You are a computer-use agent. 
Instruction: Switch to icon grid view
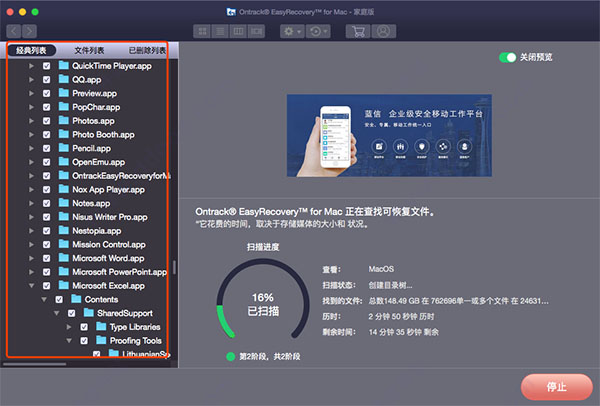click(202, 31)
